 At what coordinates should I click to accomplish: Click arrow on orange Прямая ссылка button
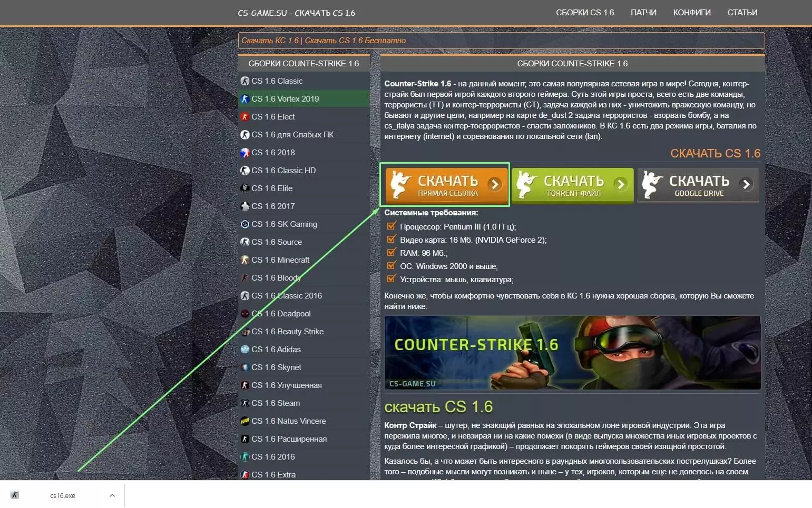click(494, 184)
